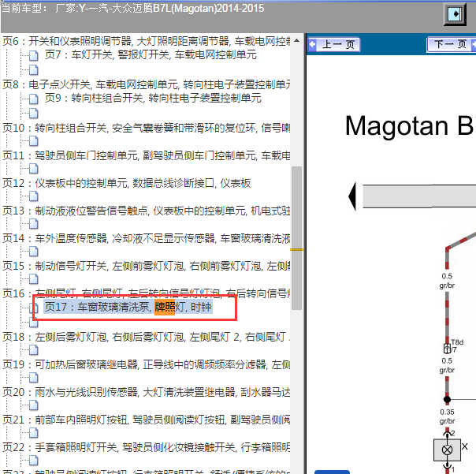Click page icon below 页10 row
The width and height of the screenshot is (476, 474).
coord(34,141)
